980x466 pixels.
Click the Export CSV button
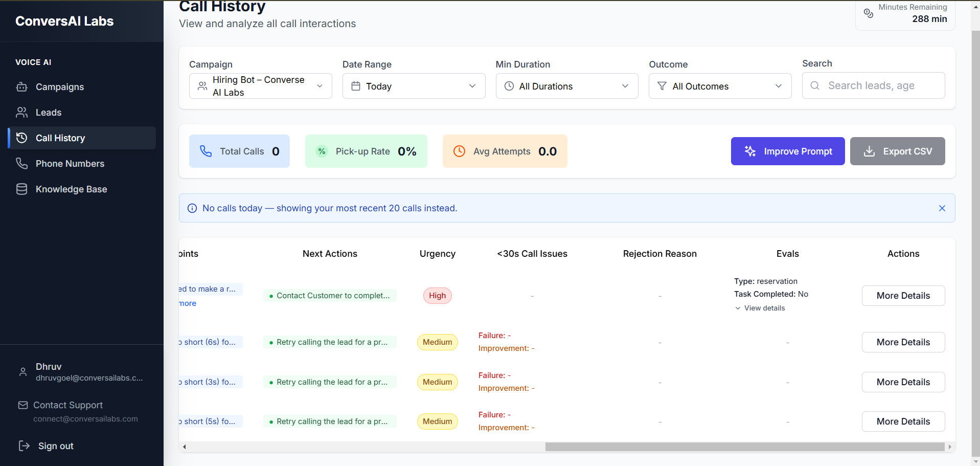(x=898, y=151)
